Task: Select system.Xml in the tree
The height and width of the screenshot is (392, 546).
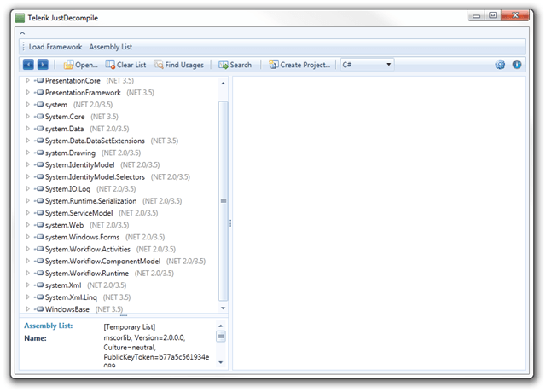Action: 63,285
